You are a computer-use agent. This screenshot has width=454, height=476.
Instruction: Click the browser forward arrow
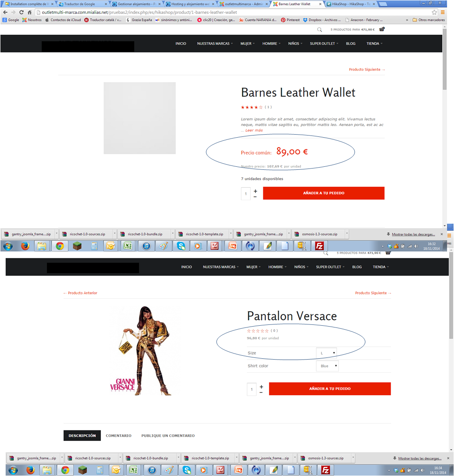click(13, 13)
